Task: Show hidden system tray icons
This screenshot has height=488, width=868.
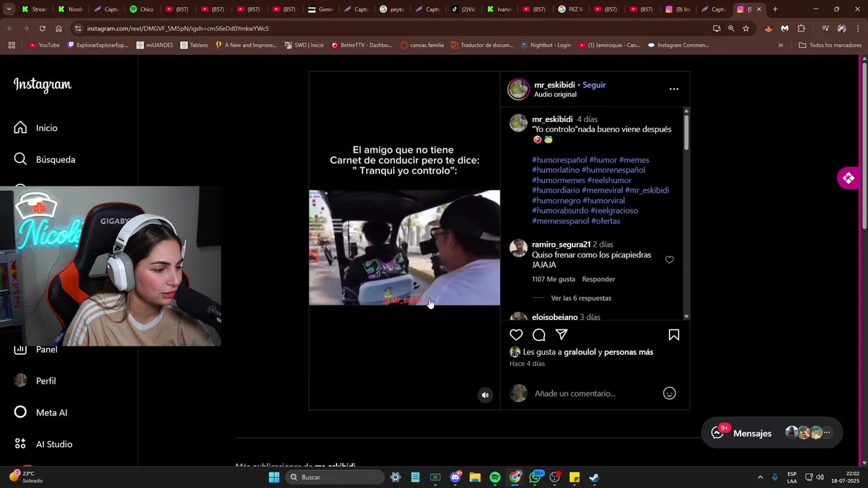Action: [x=759, y=477]
